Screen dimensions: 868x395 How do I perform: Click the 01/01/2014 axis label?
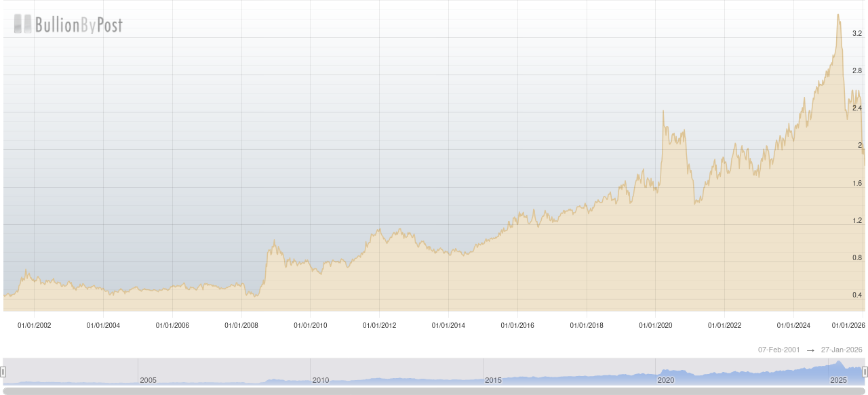coord(449,325)
